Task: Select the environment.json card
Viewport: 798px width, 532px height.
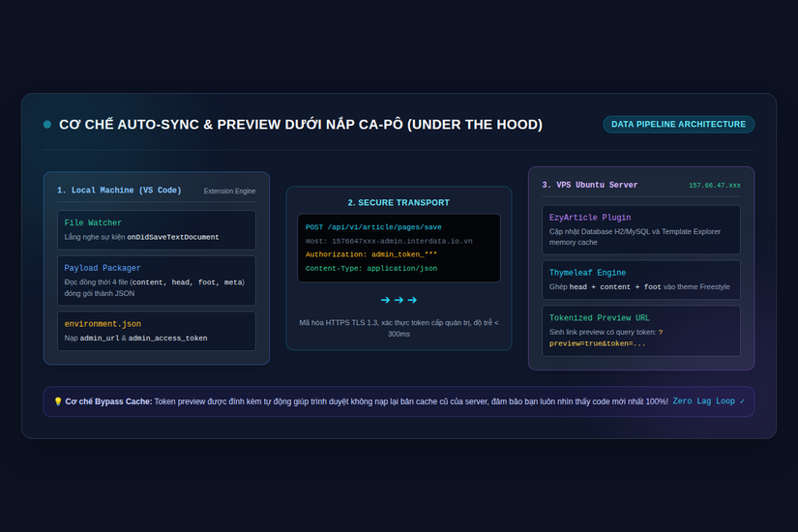Action: coord(157,331)
